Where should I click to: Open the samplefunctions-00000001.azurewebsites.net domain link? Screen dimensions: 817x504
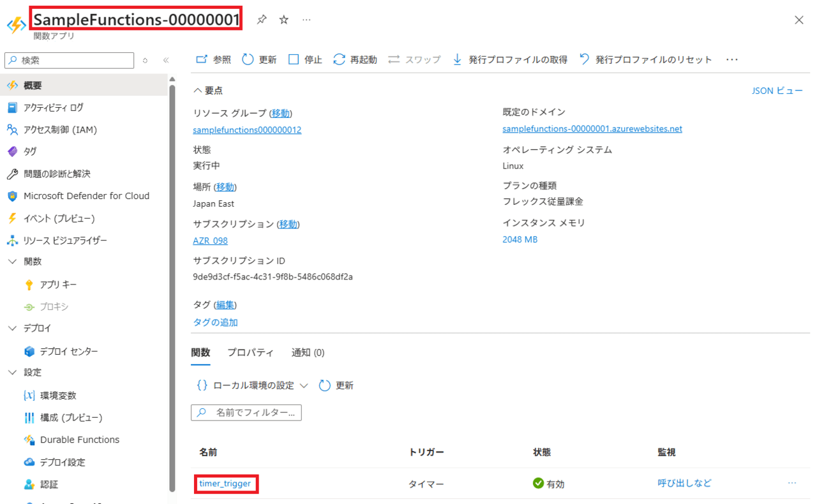592,129
